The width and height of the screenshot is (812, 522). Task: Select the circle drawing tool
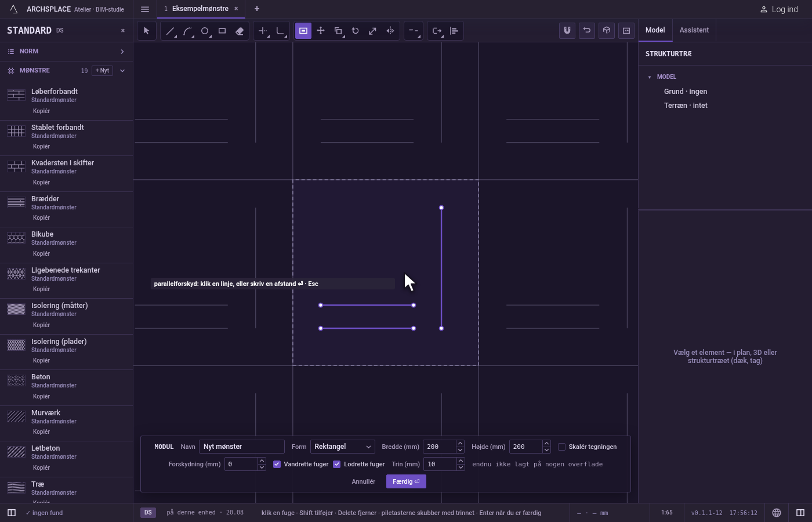[205, 31]
